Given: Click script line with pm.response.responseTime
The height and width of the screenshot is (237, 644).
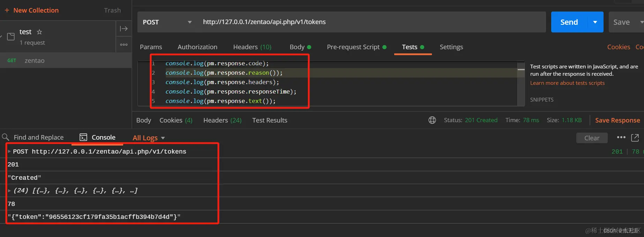Looking at the screenshot, I should [x=231, y=91].
